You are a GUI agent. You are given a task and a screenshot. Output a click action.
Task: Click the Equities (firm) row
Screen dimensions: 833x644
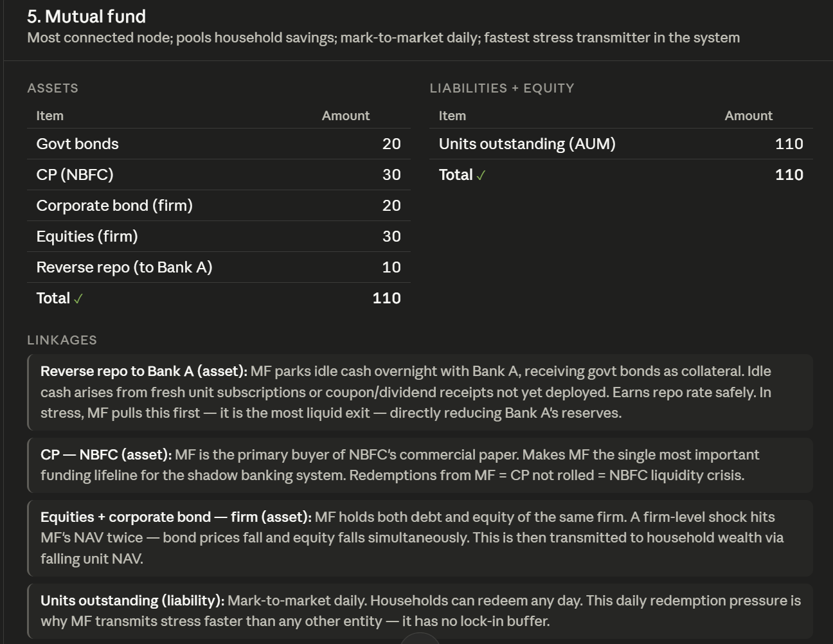click(219, 237)
